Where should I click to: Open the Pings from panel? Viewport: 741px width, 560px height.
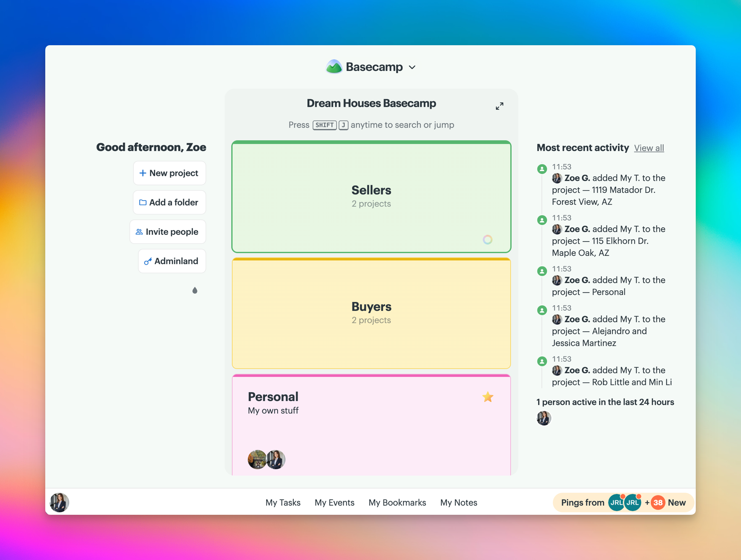point(623,502)
